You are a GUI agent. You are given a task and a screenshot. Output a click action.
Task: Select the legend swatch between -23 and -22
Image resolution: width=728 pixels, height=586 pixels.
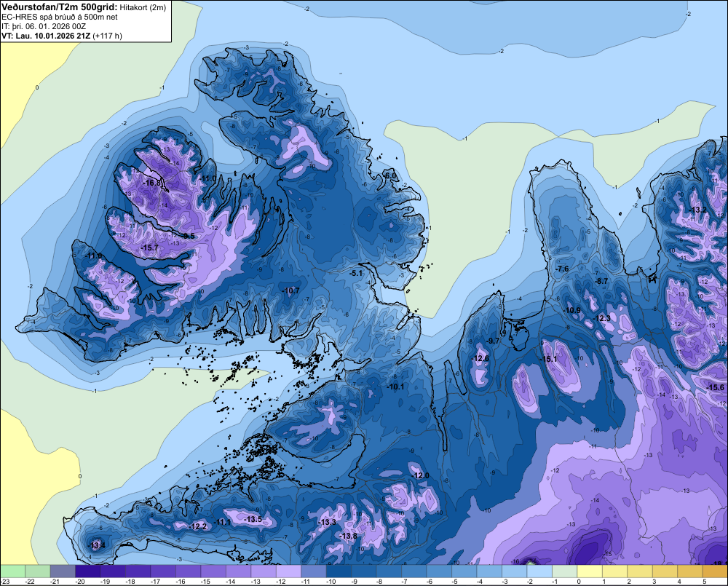pos(12,571)
